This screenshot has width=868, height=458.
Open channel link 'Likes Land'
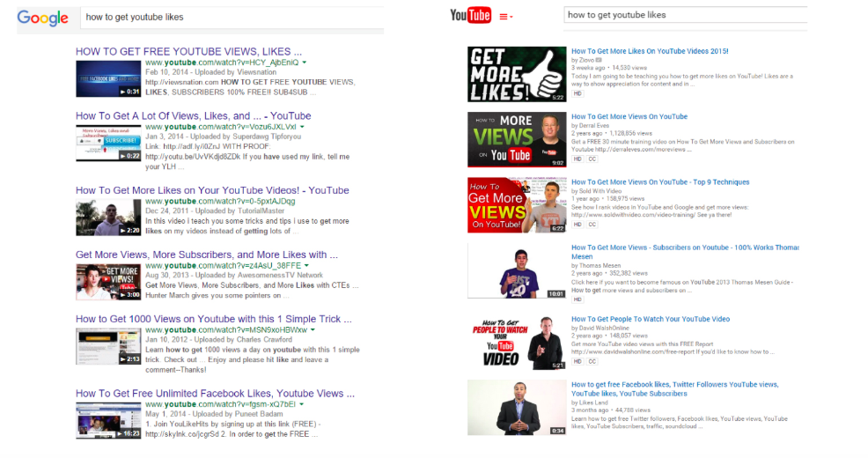[593, 403]
